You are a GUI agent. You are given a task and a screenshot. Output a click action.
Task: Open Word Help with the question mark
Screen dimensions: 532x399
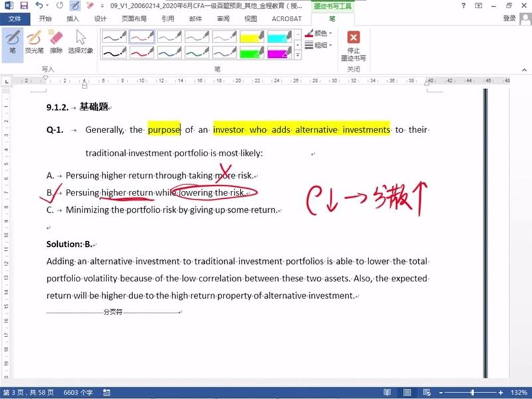pos(464,5)
